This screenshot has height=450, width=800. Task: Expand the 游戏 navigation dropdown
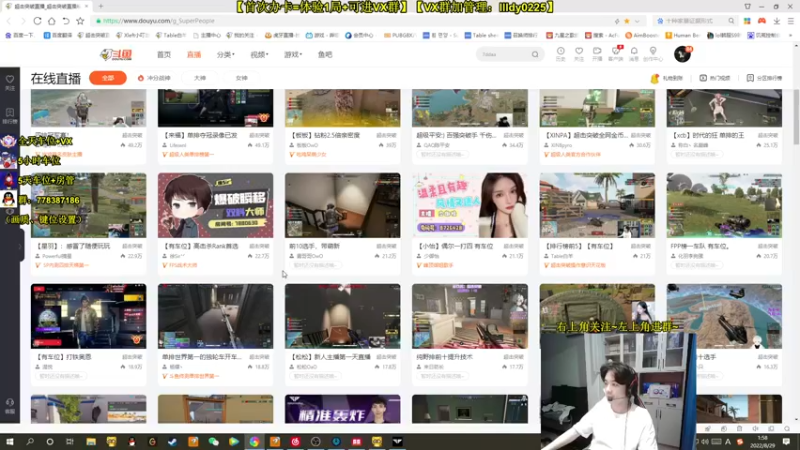293,55
